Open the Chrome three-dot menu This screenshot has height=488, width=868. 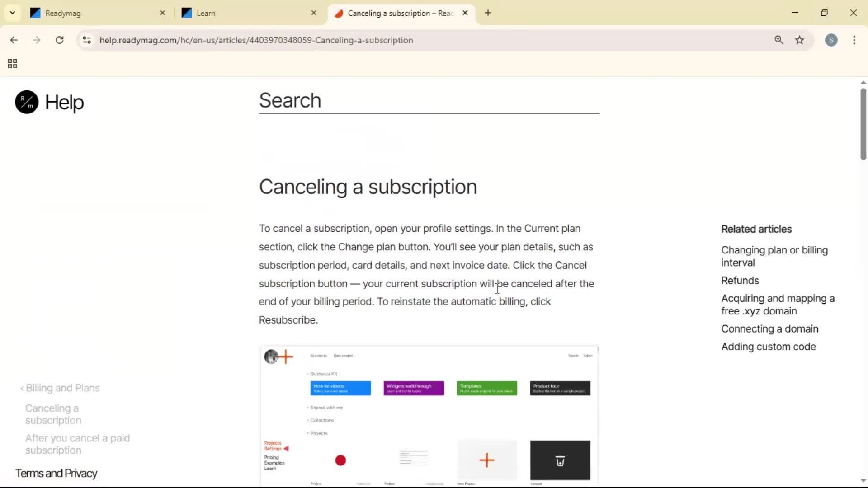(854, 40)
